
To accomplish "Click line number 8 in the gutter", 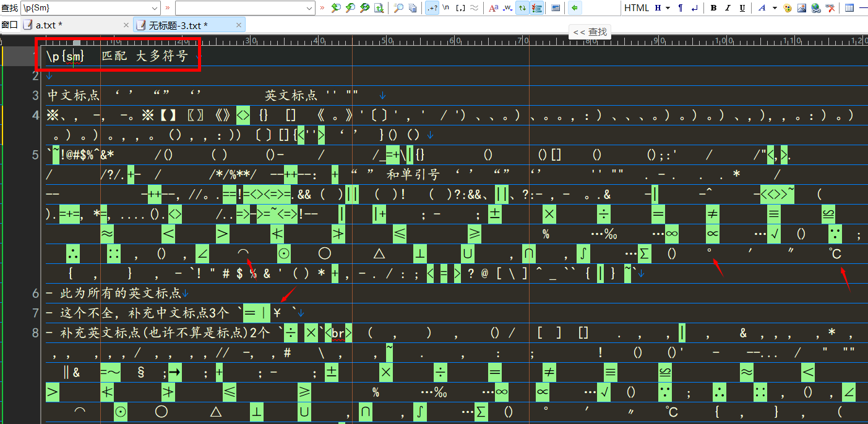I will click(36, 333).
